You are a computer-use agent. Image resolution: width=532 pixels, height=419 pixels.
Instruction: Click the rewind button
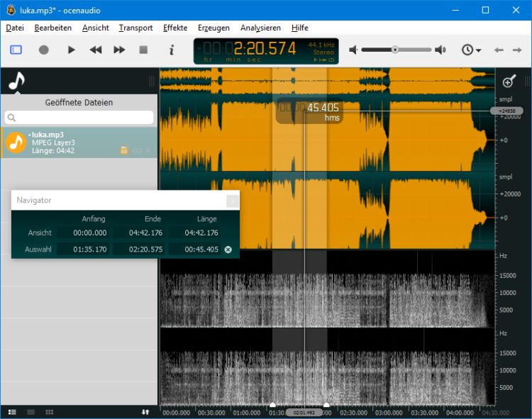pos(95,50)
